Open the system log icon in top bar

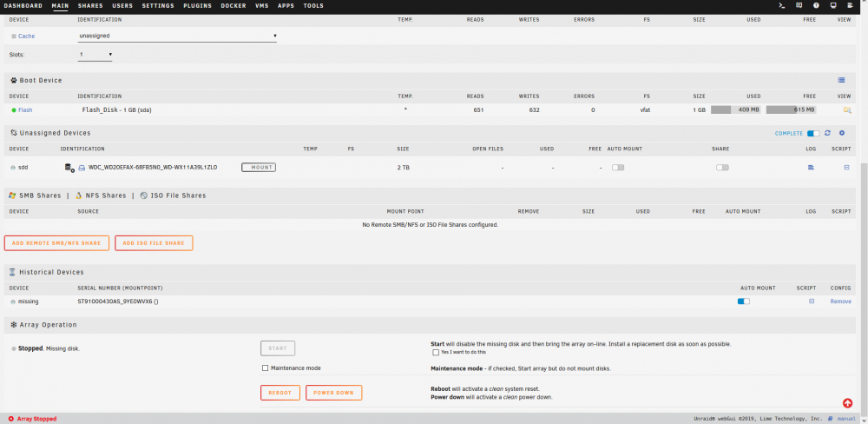[851, 5]
